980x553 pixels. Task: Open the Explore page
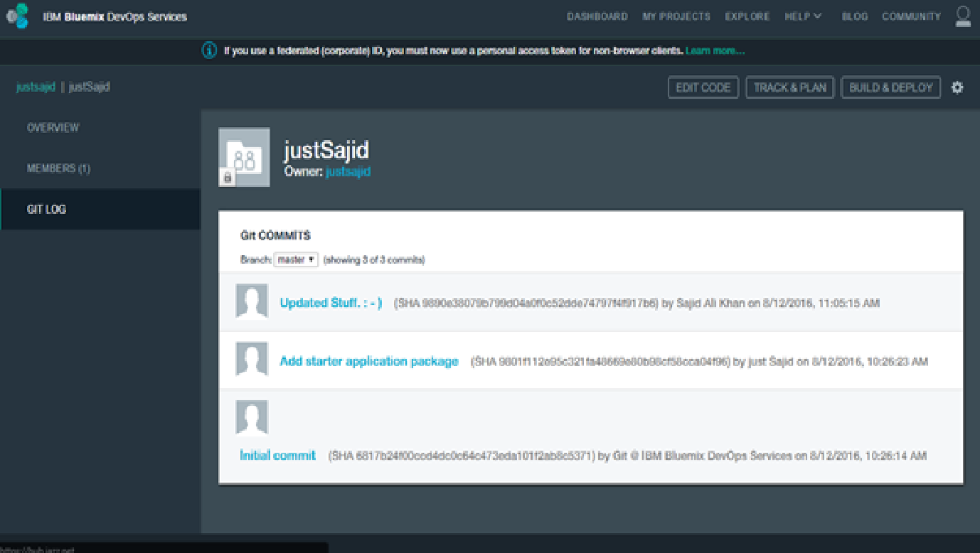747,16
